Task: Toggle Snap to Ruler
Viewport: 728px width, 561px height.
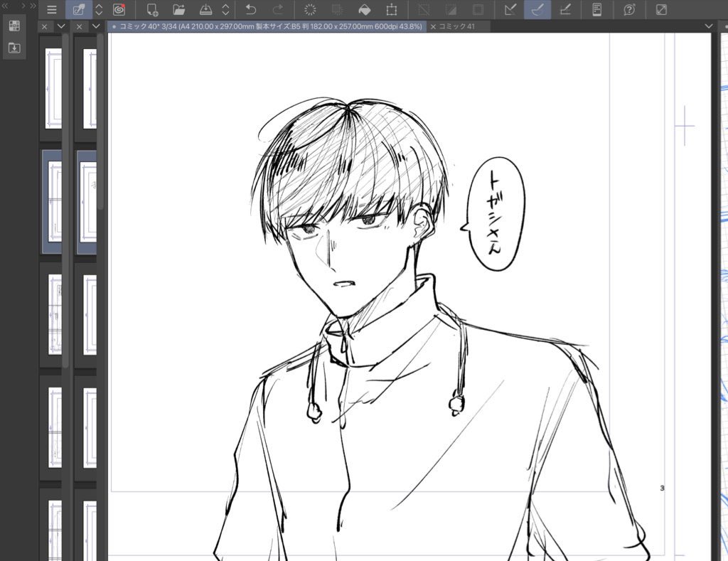Action: tap(510, 10)
